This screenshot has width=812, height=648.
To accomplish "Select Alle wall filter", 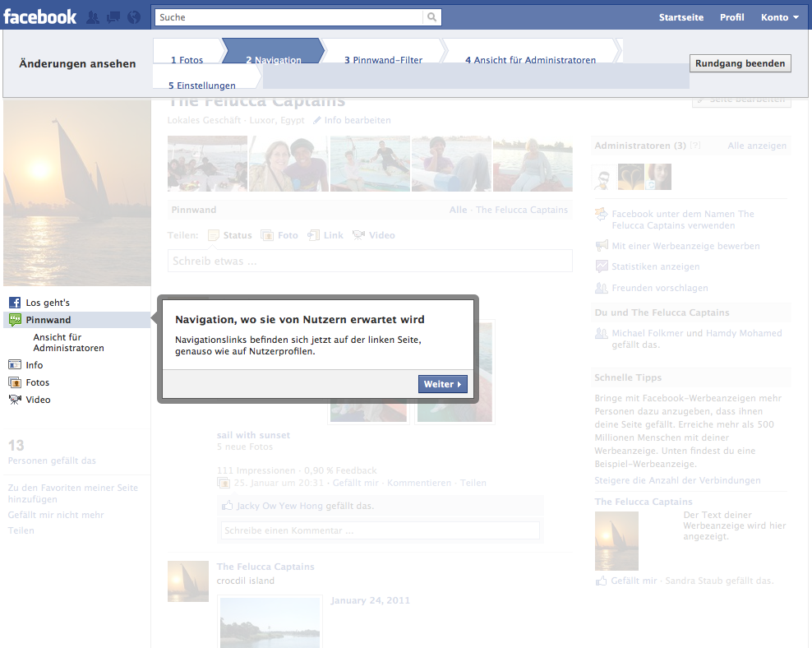I will click(458, 210).
